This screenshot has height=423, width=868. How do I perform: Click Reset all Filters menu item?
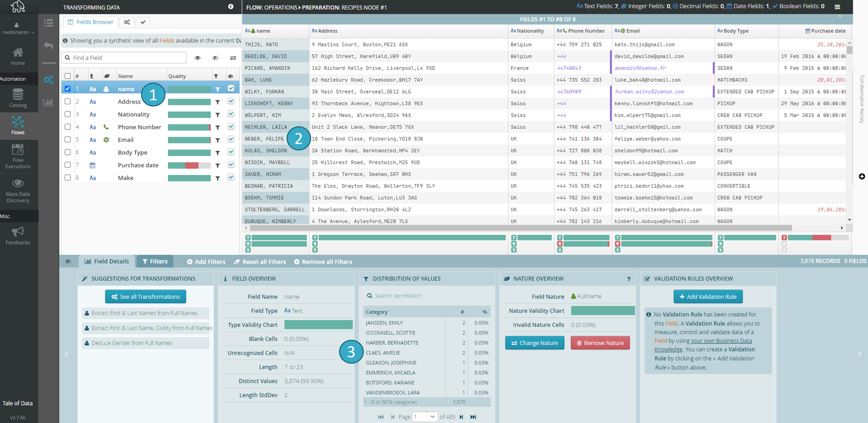coord(260,262)
